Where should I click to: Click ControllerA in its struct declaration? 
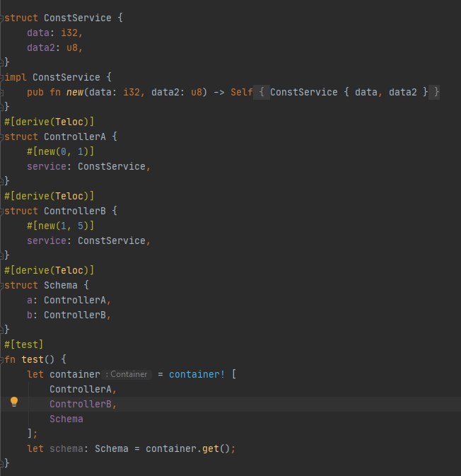(75, 137)
